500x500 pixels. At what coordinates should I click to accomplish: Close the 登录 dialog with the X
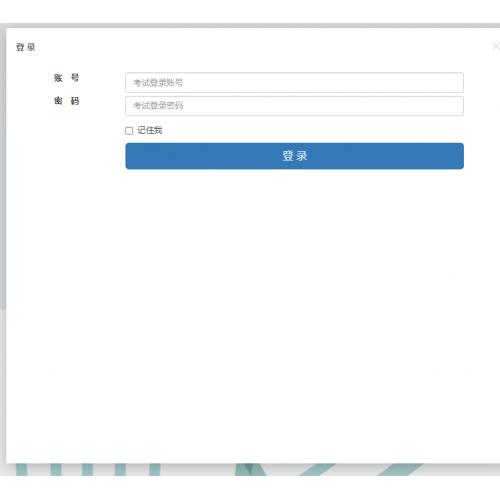496,46
